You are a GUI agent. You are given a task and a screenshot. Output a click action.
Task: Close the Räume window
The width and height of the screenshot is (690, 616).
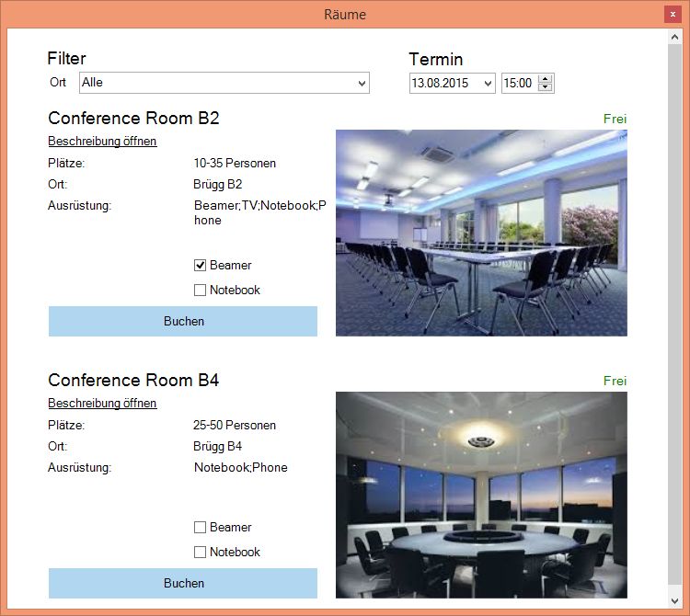click(x=673, y=15)
